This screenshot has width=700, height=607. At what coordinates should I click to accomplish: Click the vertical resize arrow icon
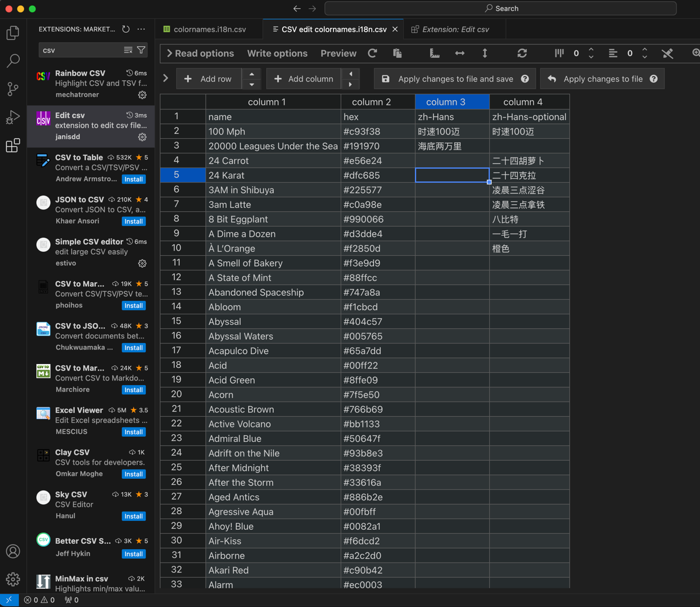(x=485, y=54)
